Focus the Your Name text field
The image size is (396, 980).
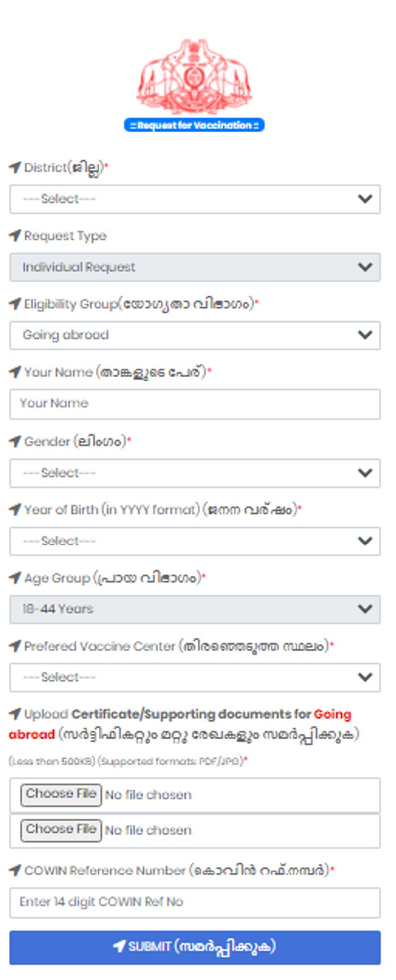coord(195,404)
